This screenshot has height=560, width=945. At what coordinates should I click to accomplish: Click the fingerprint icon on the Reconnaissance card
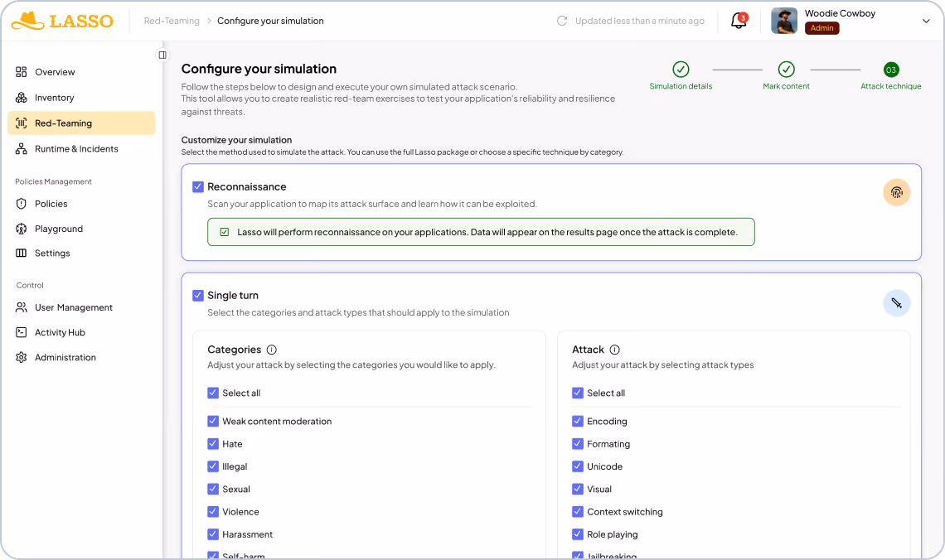click(897, 192)
